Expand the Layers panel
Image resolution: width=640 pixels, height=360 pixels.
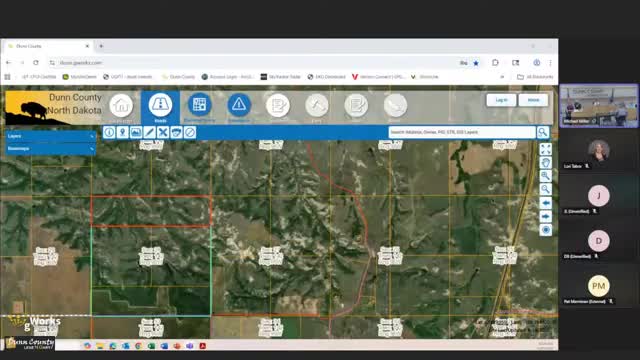coord(51,136)
